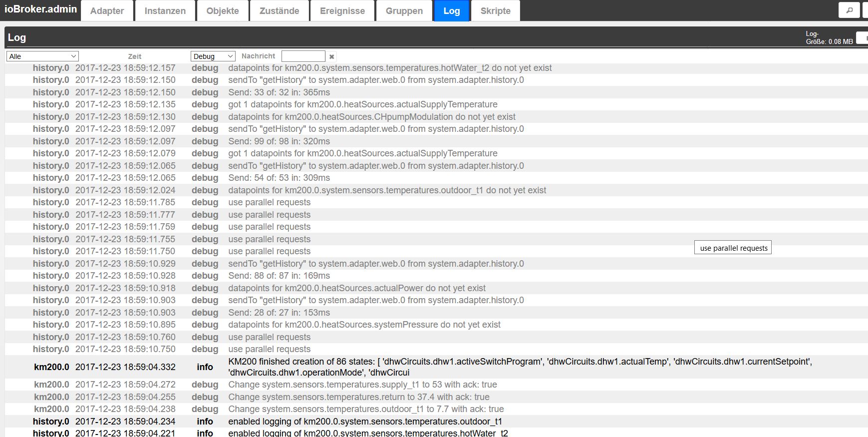The width and height of the screenshot is (868, 437).
Task: Click the Log-Größe 0.08 MB label
Action: [829, 37]
